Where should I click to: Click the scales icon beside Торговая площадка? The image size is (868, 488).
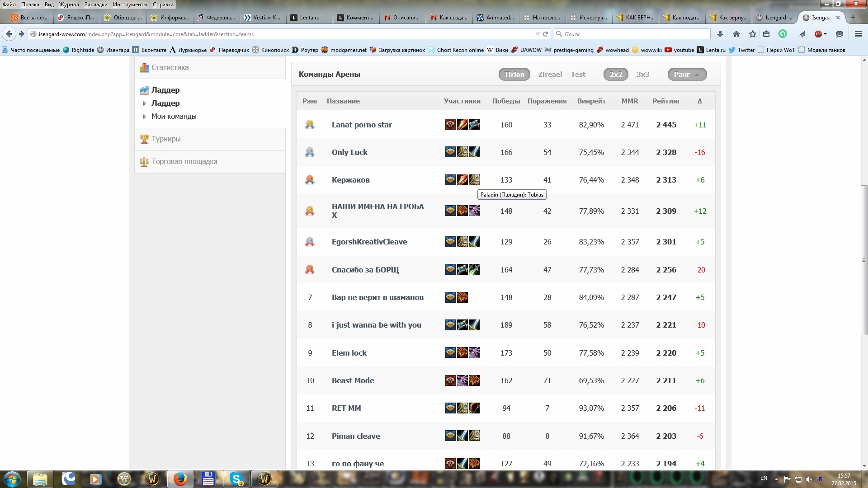(x=144, y=162)
